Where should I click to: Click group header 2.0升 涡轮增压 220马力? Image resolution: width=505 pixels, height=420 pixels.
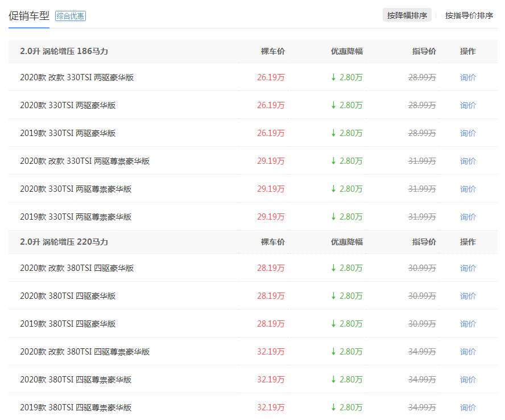pyautogui.click(x=64, y=242)
